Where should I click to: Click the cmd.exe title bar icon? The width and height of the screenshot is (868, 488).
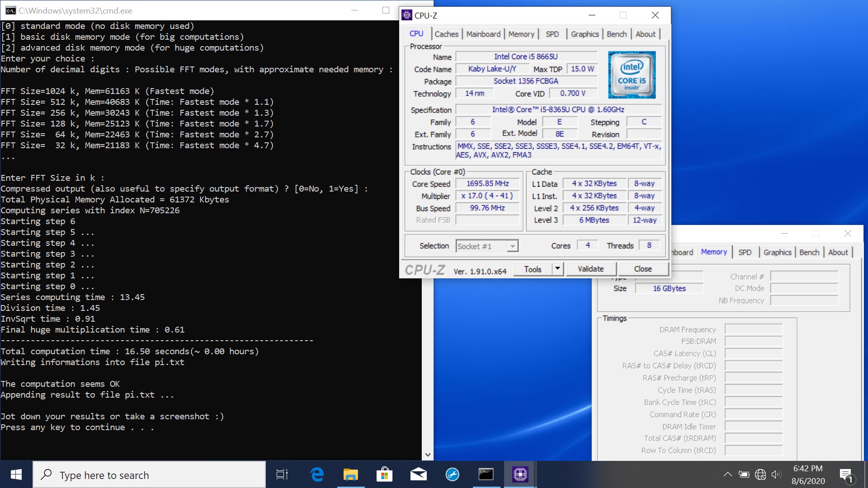click(10, 10)
